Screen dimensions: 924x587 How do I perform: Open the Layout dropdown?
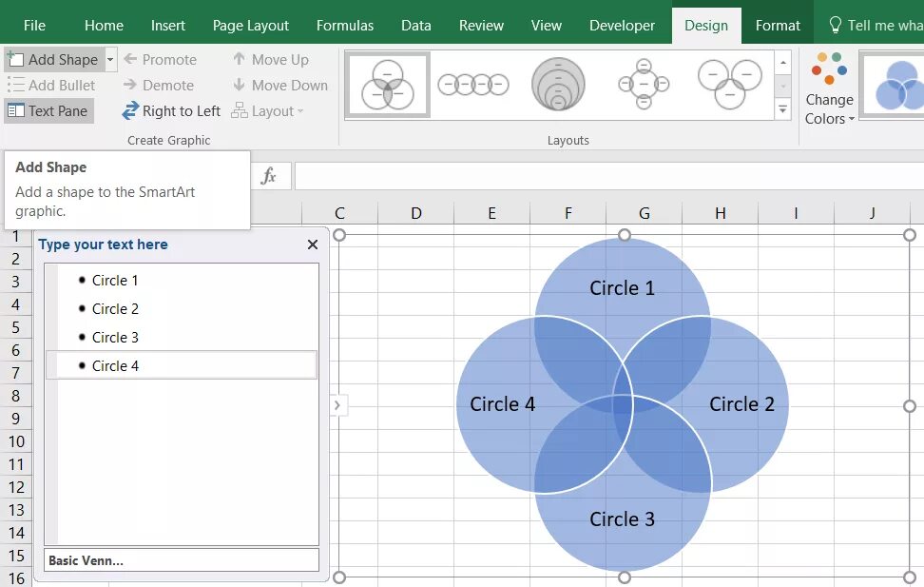[x=269, y=110]
